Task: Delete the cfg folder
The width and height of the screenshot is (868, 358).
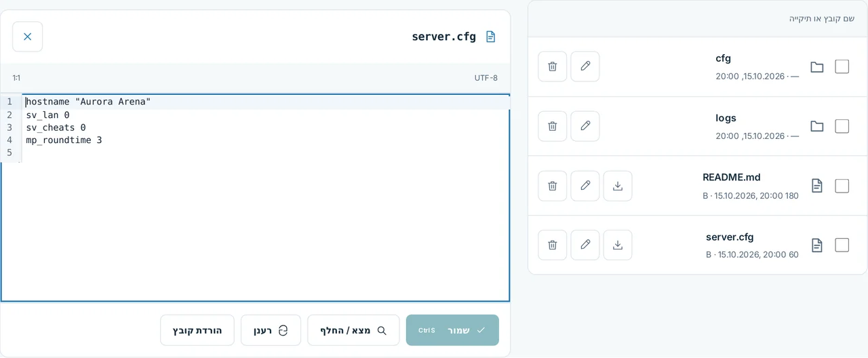Action: pos(553,66)
